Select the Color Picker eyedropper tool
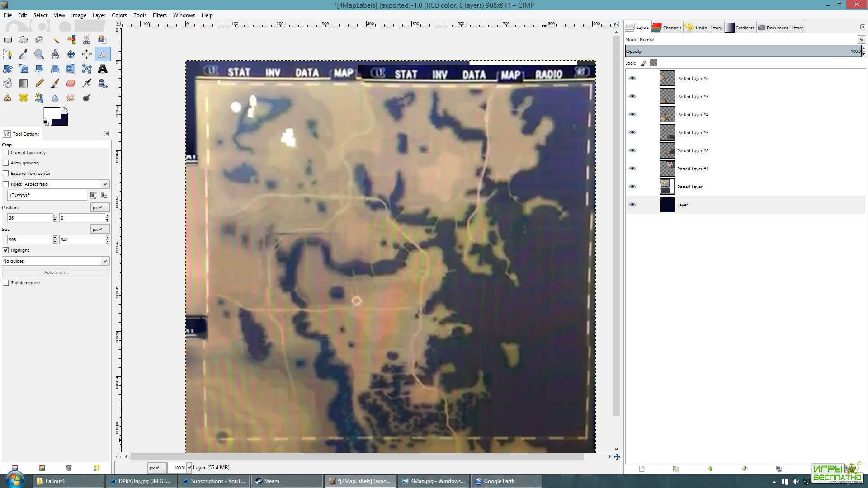 tap(24, 54)
